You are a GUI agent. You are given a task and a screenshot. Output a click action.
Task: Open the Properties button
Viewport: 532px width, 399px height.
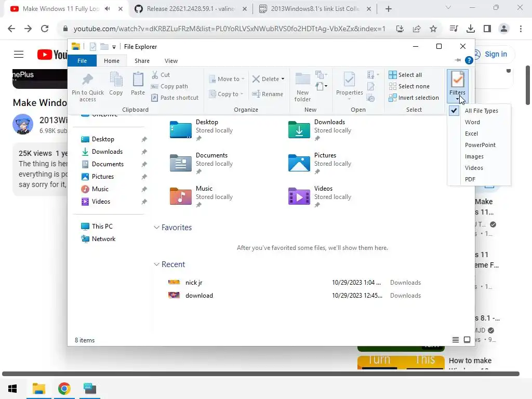click(x=350, y=86)
